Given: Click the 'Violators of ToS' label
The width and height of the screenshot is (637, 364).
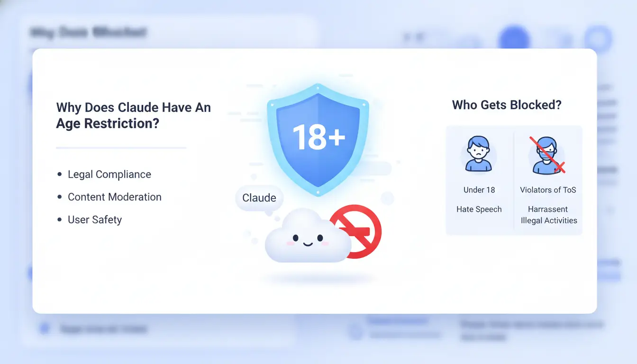Looking at the screenshot, I should 548,190.
